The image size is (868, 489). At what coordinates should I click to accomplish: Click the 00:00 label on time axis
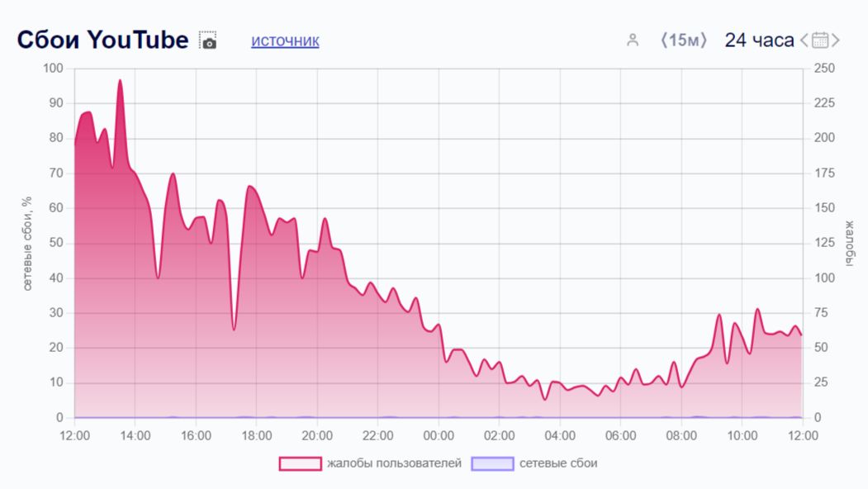439,435
